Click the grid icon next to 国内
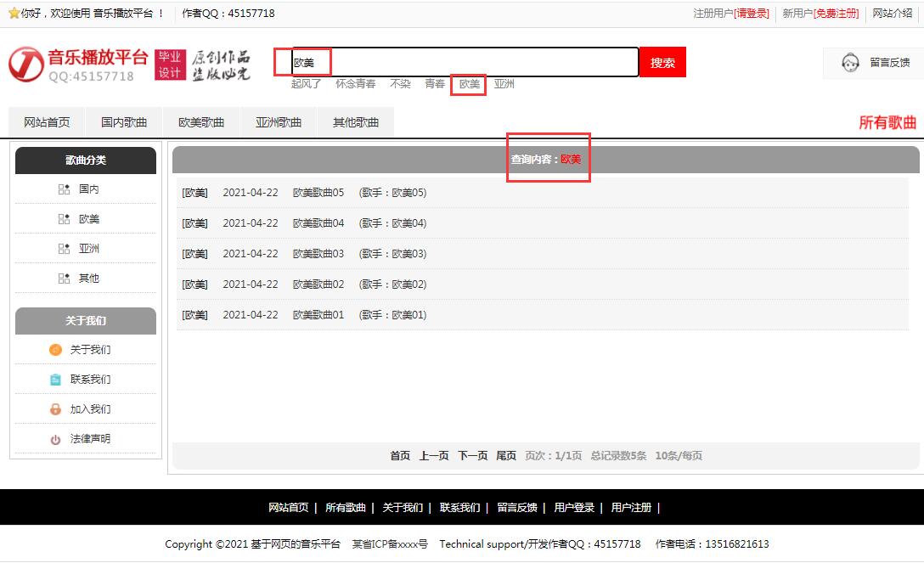 (65, 189)
